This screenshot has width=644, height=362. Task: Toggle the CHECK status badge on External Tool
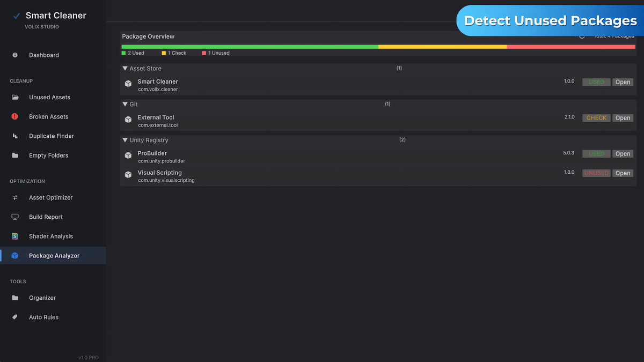pyautogui.click(x=596, y=117)
